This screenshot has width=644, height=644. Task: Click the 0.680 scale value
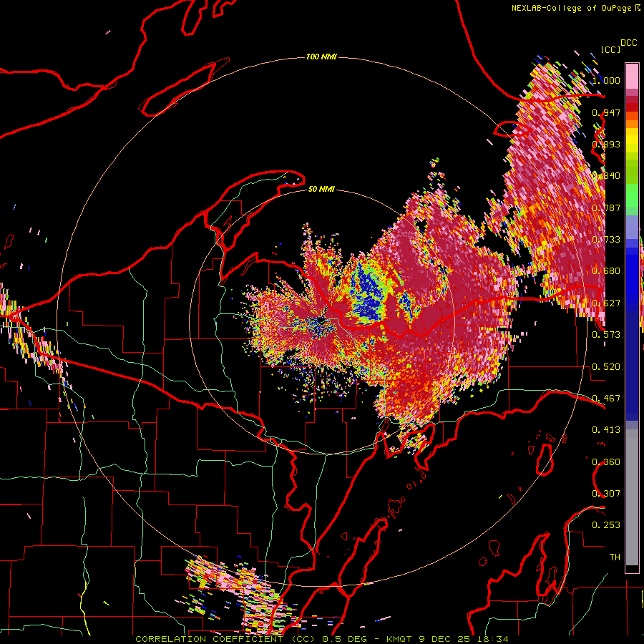(606, 271)
